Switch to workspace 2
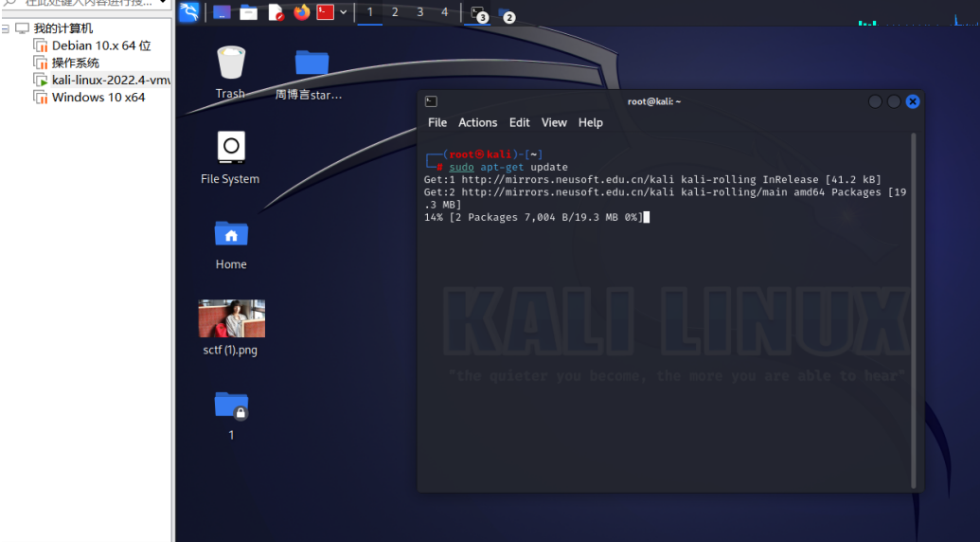This screenshot has width=980, height=542. click(x=395, y=12)
